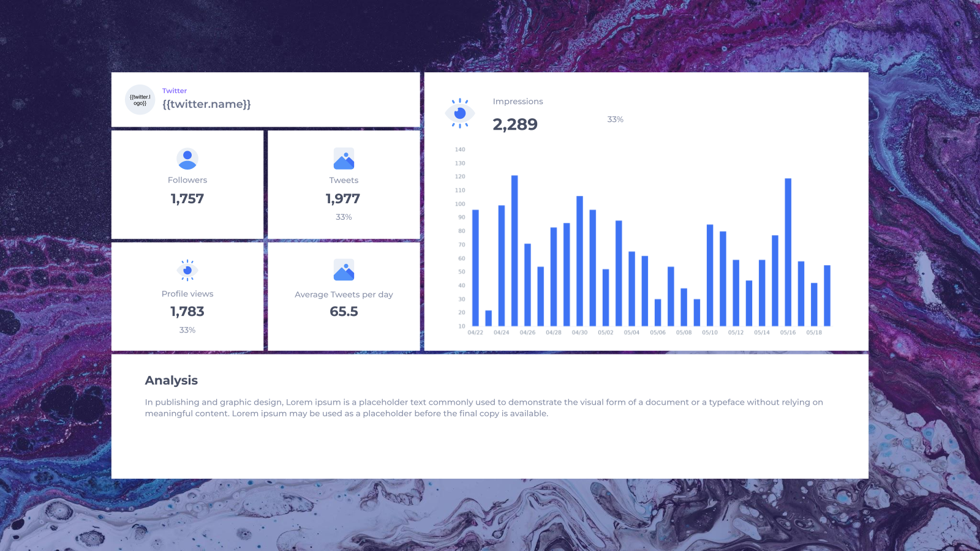Click the chart bar for 05/10
Viewport: 980px width, 551px height.
coord(710,275)
